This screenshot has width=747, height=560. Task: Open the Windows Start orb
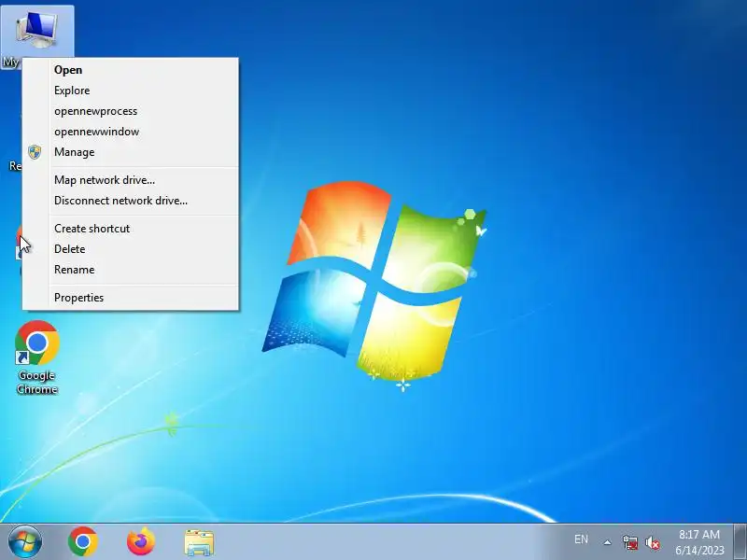pyautogui.click(x=25, y=541)
